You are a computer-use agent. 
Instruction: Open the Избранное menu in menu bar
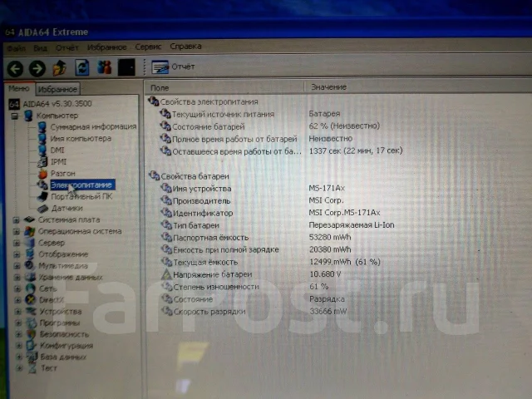107,47
